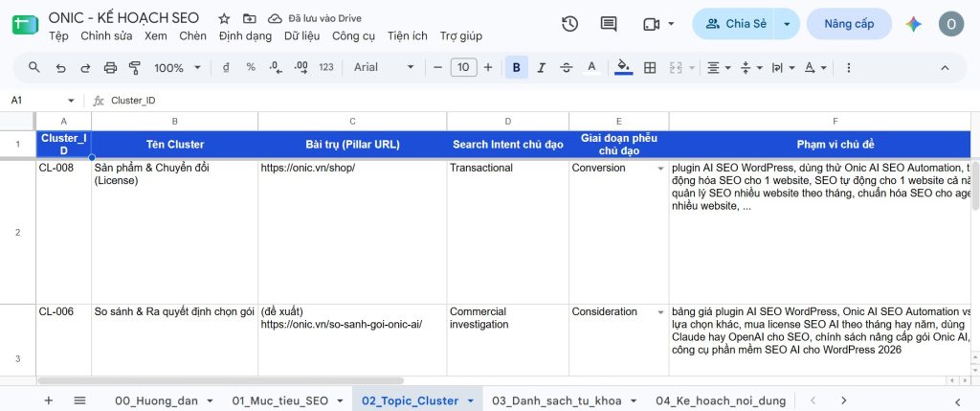980x411 pixels.
Task: Click the Nâng cấp button
Action: [x=849, y=24]
